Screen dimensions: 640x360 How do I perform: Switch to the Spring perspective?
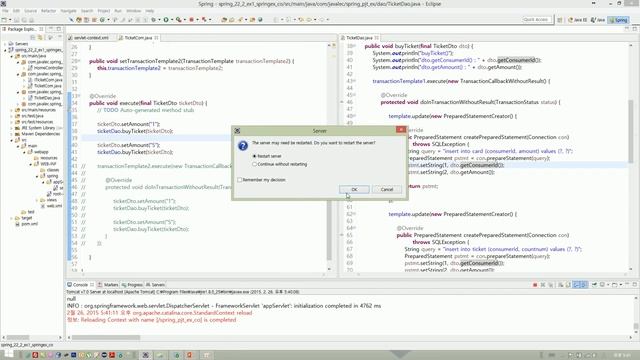click(618, 20)
